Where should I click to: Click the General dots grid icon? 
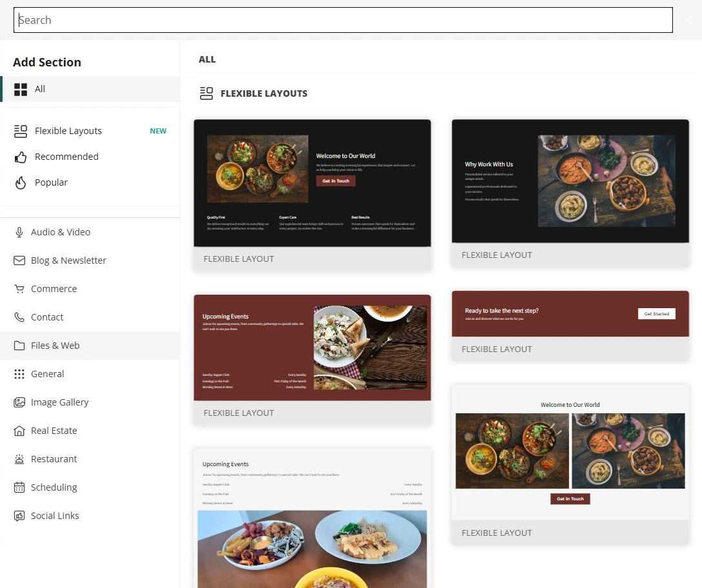[x=19, y=374]
